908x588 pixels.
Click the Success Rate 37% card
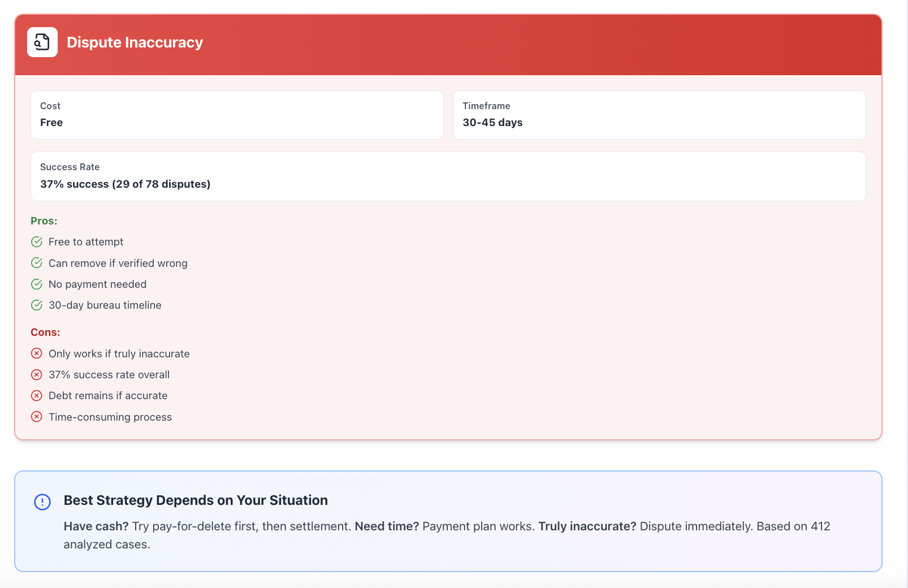448,176
